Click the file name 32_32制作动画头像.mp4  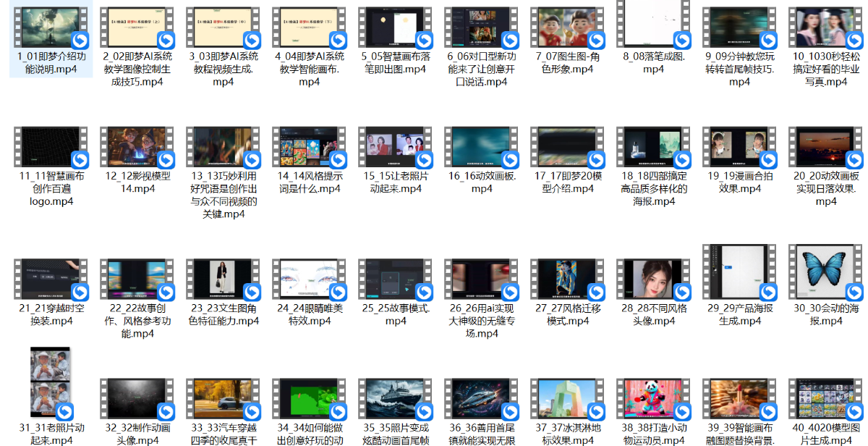point(137,434)
